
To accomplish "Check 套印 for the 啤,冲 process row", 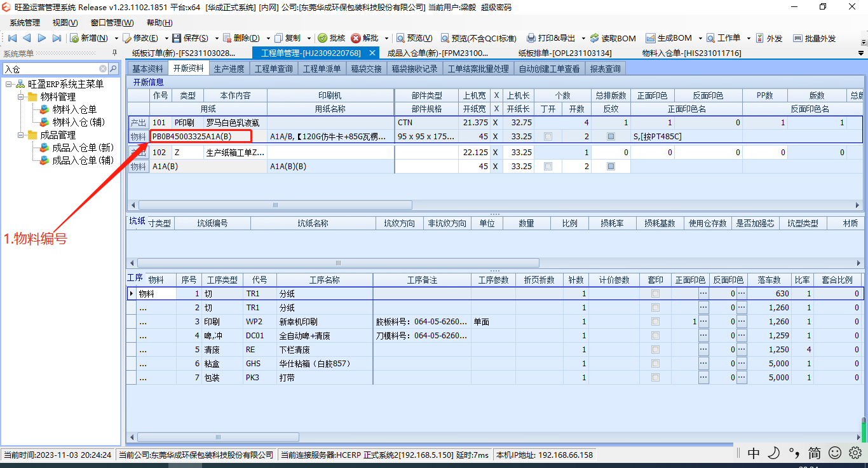I will (655, 336).
